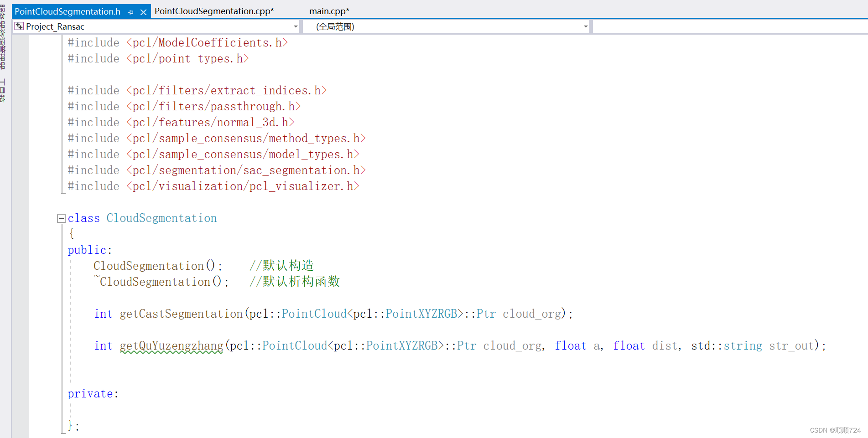The width and height of the screenshot is (868, 438).
Task: Close the PointCloudSegmentation.h tab
Action: click(144, 11)
